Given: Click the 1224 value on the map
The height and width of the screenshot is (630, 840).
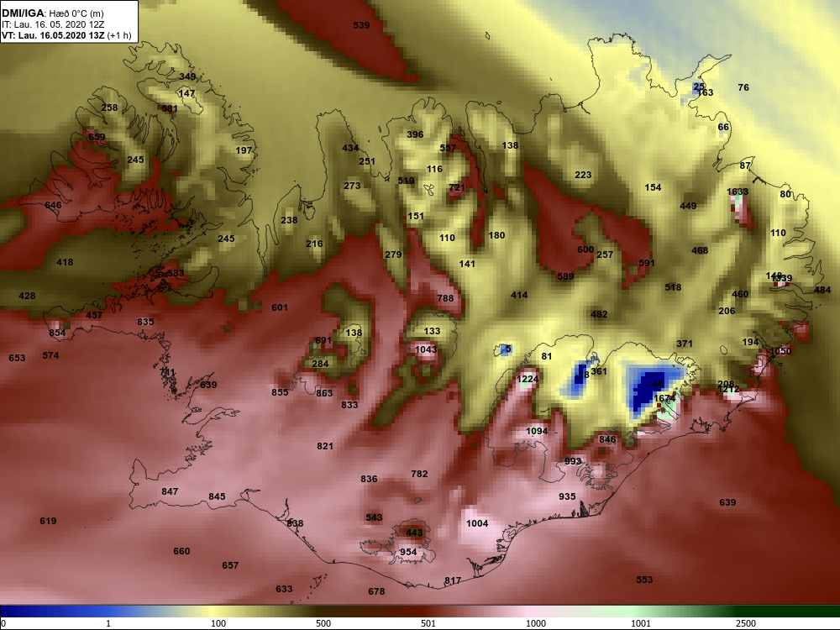Looking at the screenshot, I should 528,379.
